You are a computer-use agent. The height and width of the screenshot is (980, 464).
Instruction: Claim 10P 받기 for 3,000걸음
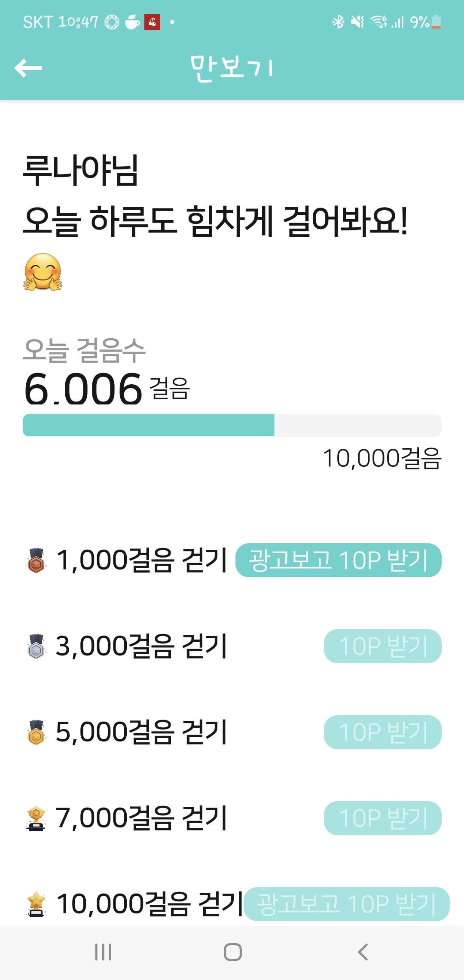(x=382, y=646)
